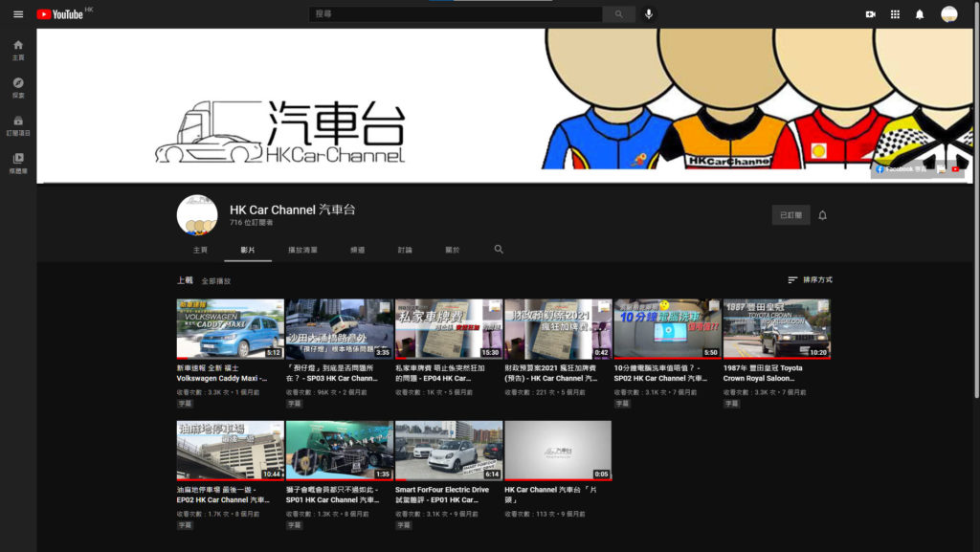980x552 pixels.
Task: Open the 10-minute car wash thumbnail
Action: click(x=667, y=328)
